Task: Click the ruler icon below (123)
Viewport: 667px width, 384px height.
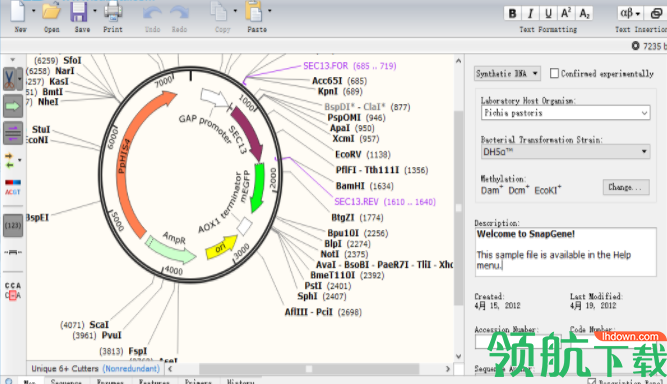Action: click(x=13, y=253)
